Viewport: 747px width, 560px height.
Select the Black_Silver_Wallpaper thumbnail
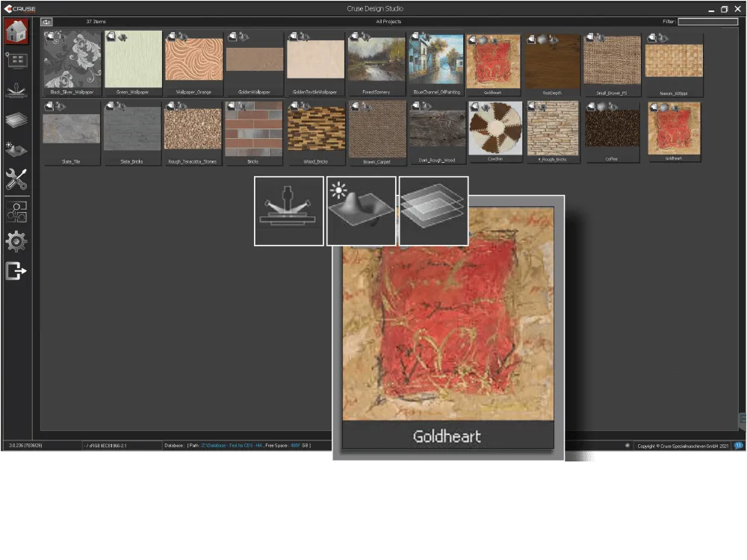point(72,60)
